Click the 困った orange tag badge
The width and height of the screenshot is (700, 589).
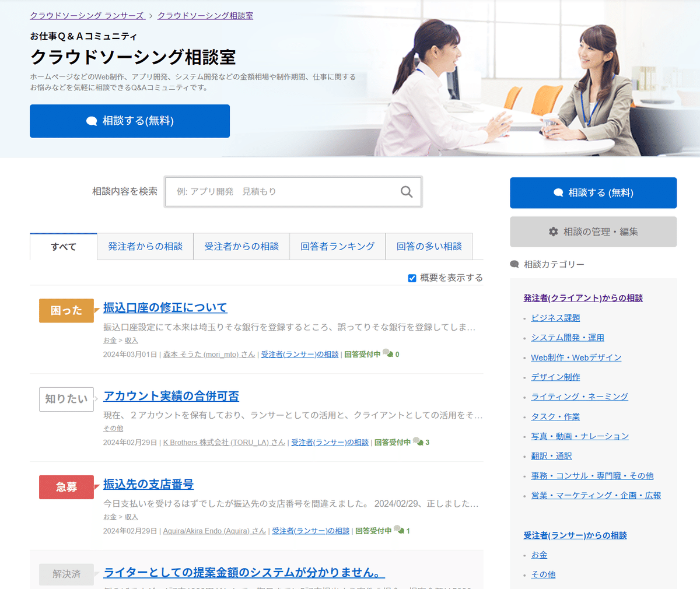(x=66, y=311)
